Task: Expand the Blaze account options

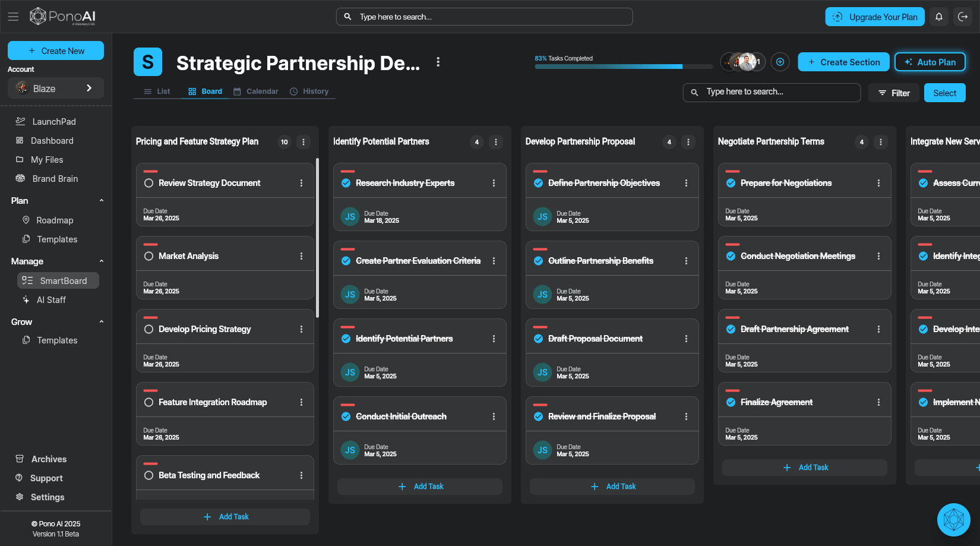Action: (x=90, y=87)
